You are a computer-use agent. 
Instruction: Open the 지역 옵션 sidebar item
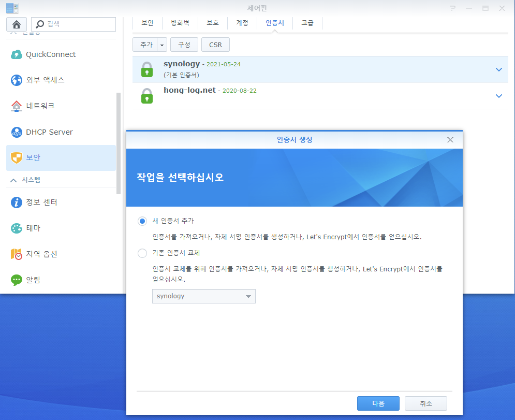tap(41, 254)
